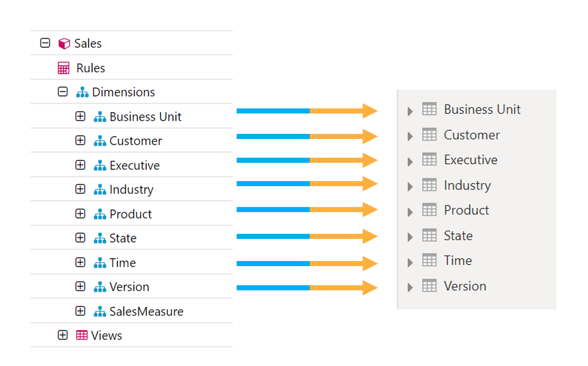The height and width of the screenshot is (366, 588).
Task: Click the arrow pointing to Customer table
Action: pyautogui.click(x=307, y=136)
